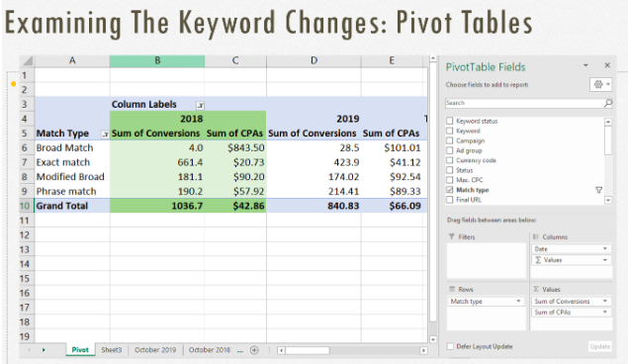Tick the Keyword status field checkbox

pyautogui.click(x=449, y=121)
